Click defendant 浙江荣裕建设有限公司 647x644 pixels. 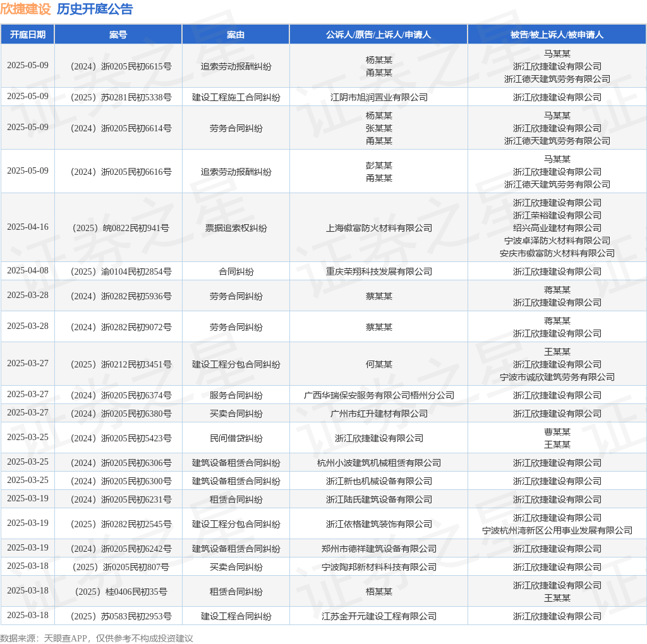coord(557,215)
